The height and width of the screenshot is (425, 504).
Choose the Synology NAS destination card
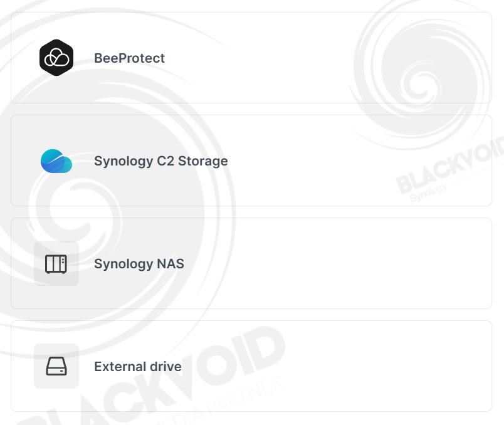point(251,263)
